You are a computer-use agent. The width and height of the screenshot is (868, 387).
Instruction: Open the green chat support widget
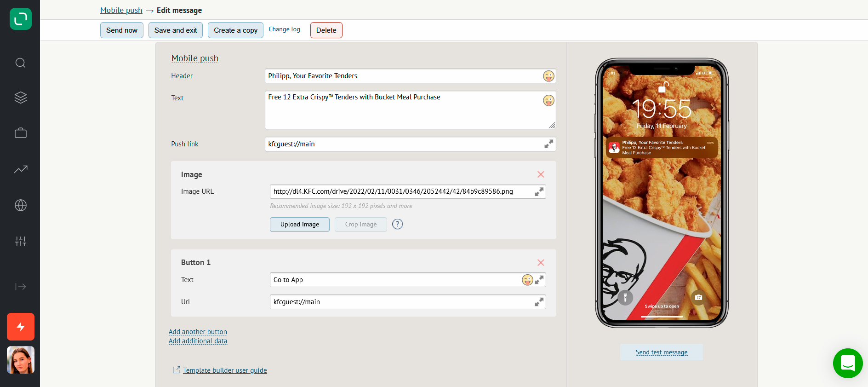848,363
